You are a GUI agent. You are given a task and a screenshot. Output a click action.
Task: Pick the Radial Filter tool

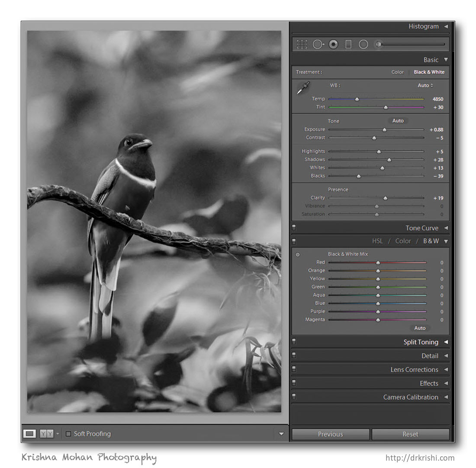(x=363, y=44)
